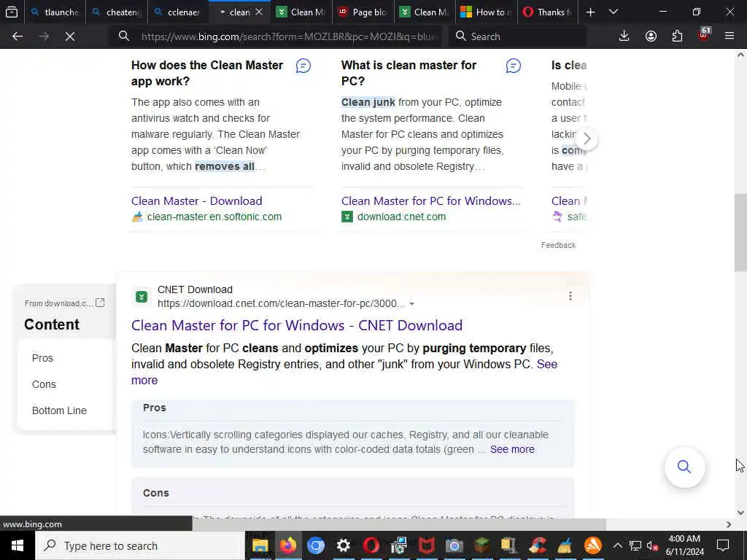Click the horizontal scrollbar right arrow

pos(729,524)
